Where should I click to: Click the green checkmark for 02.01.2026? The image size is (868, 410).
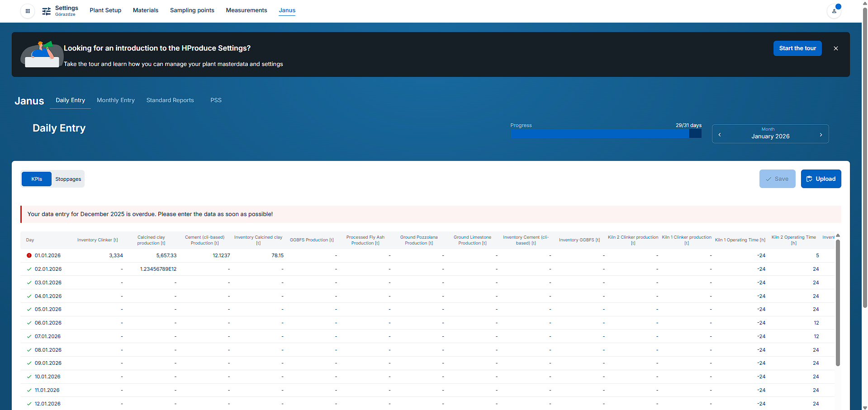point(29,269)
